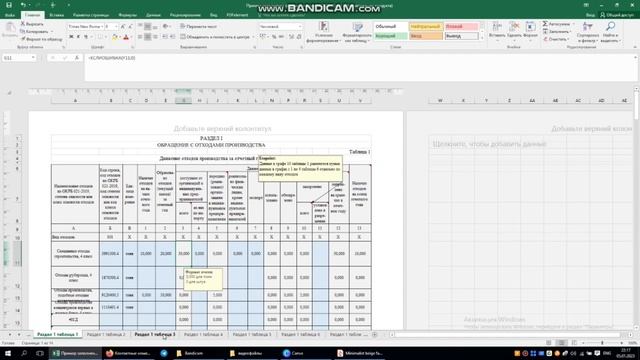Insert cells with Вставить in Ячейки
The height and width of the screenshot is (360, 640).
(497, 30)
